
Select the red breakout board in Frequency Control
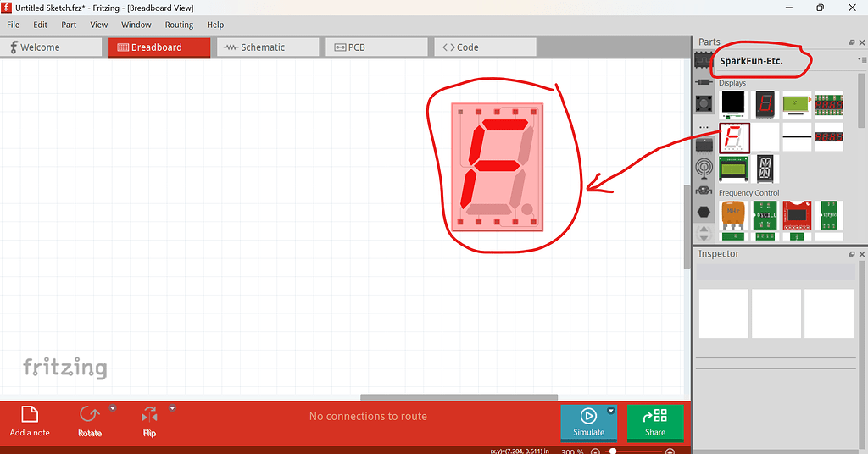click(x=797, y=215)
